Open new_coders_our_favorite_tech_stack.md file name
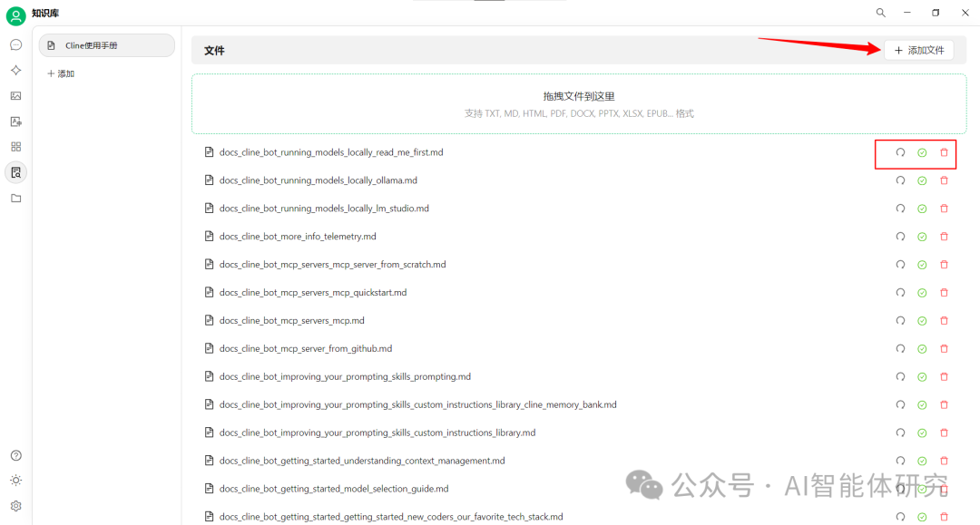The image size is (980, 525). 391,517
